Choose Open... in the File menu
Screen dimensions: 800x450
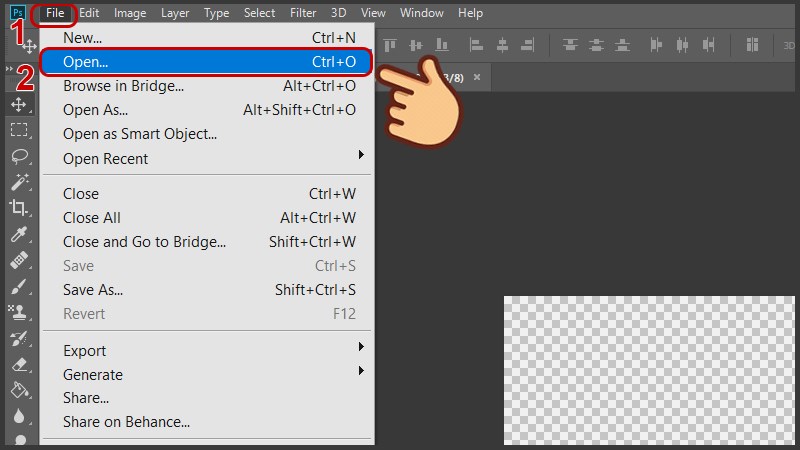click(x=206, y=62)
